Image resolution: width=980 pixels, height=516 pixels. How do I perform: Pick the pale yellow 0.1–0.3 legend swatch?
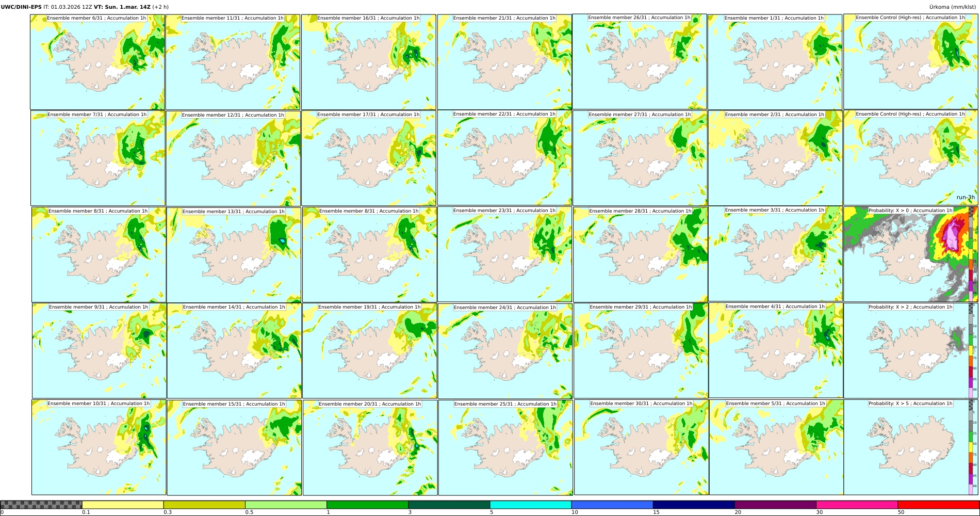pos(123,505)
